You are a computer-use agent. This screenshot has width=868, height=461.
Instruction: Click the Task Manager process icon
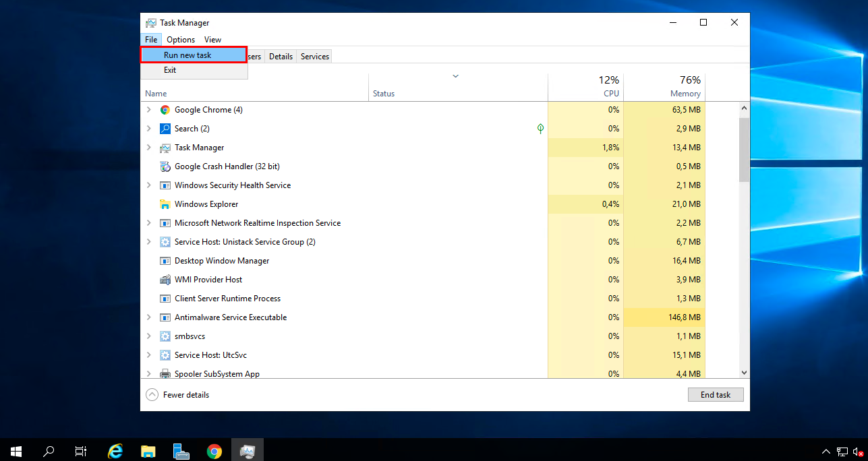pyautogui.click(x=165, y=148)
